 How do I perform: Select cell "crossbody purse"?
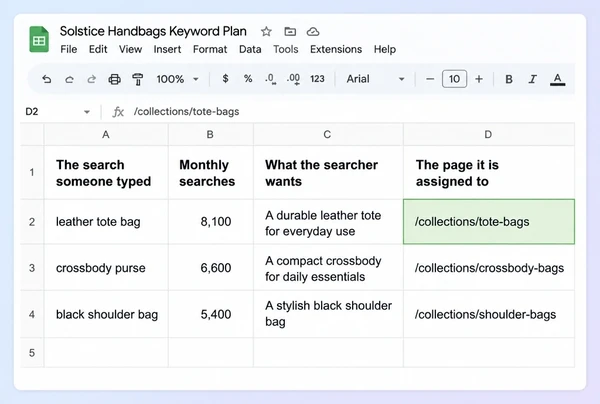tap(106, 268)
